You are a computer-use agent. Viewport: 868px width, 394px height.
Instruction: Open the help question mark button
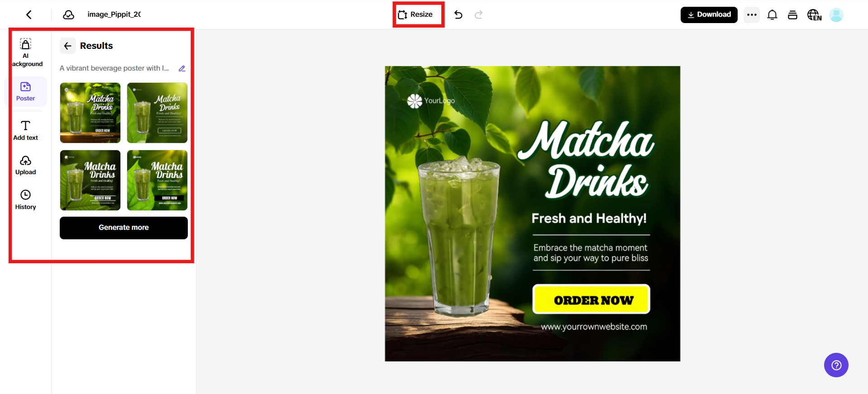tap(836, 365)
